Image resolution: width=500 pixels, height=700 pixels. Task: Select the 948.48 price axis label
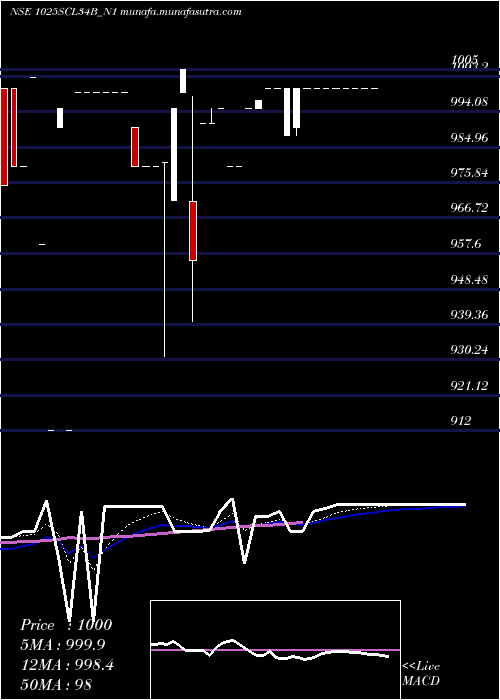(469, 279)
